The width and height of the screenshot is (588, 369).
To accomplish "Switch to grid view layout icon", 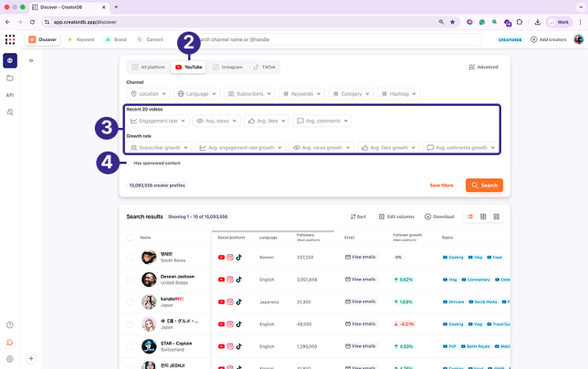I will click(x=497, y=216).
